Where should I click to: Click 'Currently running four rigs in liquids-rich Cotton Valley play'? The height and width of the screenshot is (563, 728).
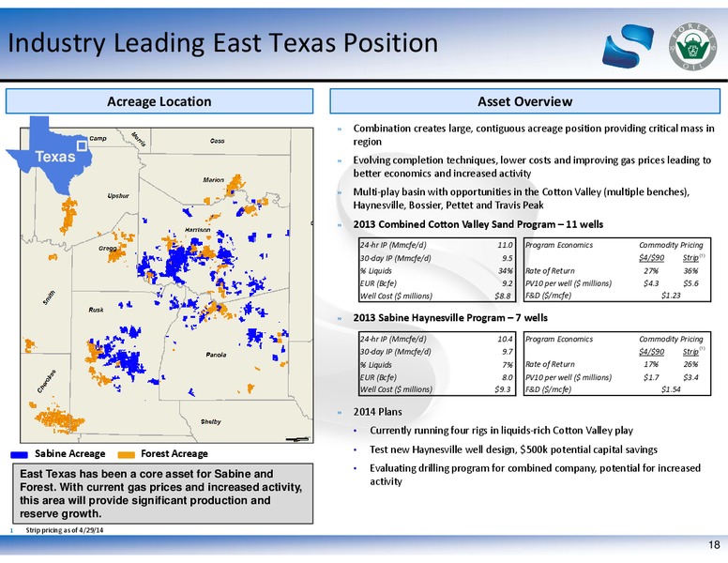[x=501, y=431]
